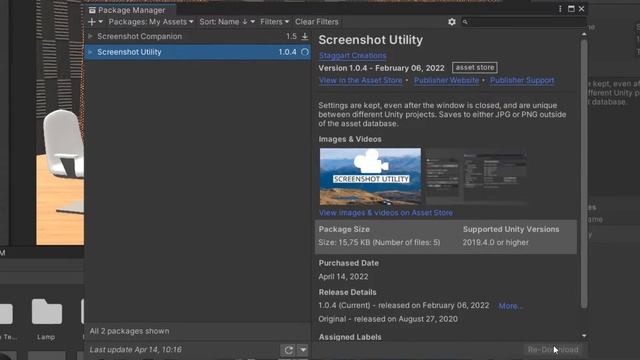Click the Re-Download button

pos(553,349)
